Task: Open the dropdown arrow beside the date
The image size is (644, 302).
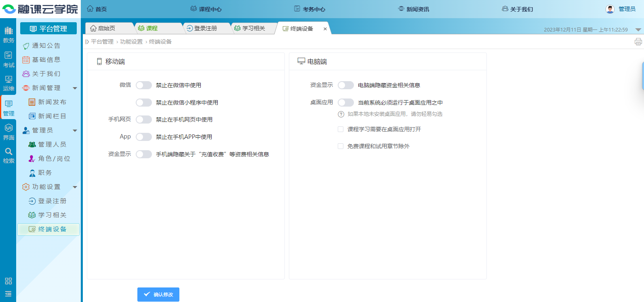Action: [x=638, y=29]
